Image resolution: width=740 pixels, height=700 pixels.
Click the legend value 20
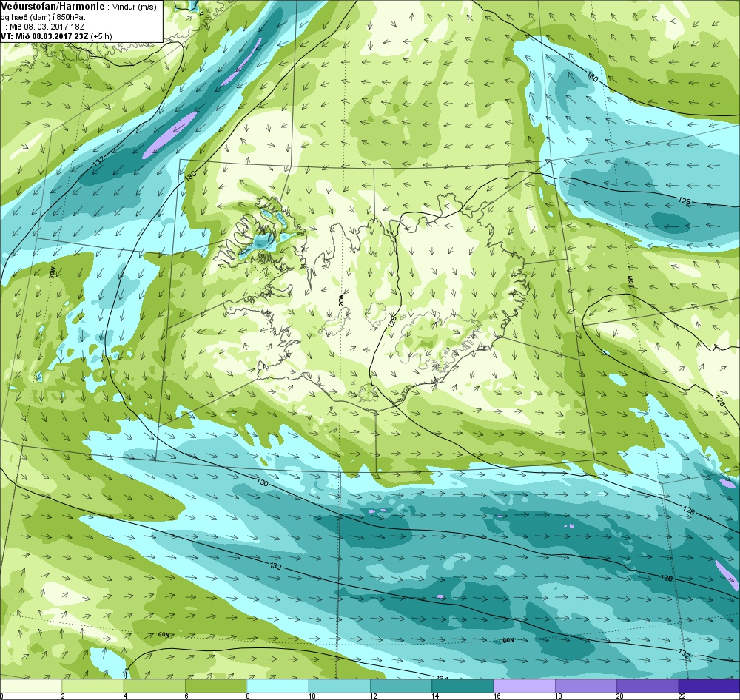(620, 696)
